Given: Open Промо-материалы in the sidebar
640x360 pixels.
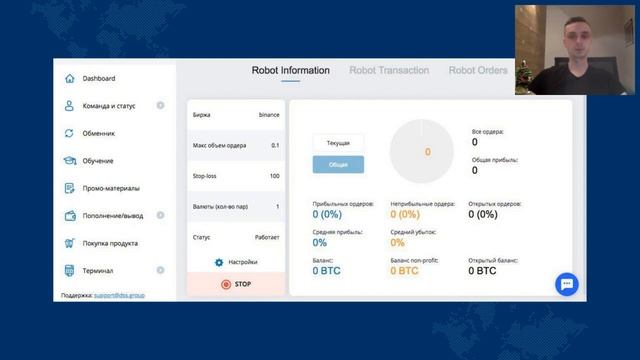Looking at the screenshot, I should (x=111, y=188).
